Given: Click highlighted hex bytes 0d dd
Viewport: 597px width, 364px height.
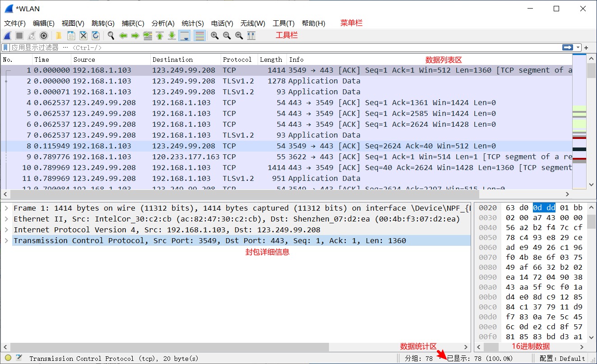Looking at the screenshot, I should pyautogui.click(x=544, y=207).
